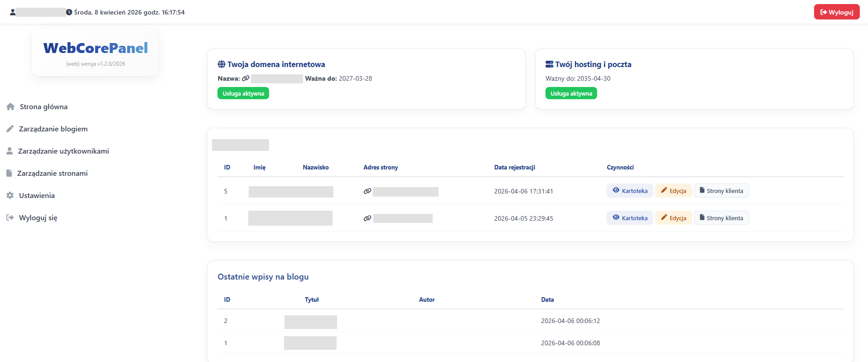Click the clock icon beside the date
The image size is (868, 362).
coord(69,12)
